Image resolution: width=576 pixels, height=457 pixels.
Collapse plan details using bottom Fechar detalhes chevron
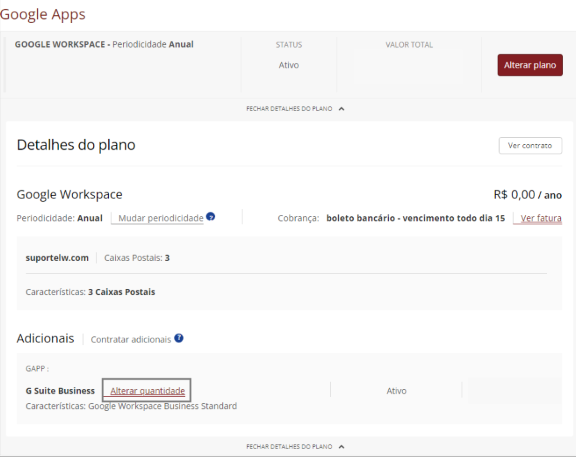click(342, 447)
